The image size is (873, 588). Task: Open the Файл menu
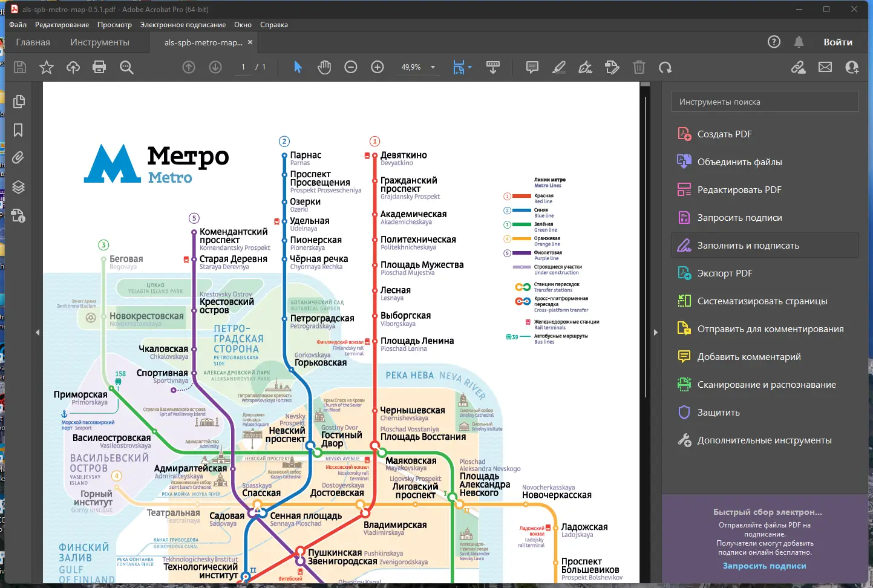(18, 25)
